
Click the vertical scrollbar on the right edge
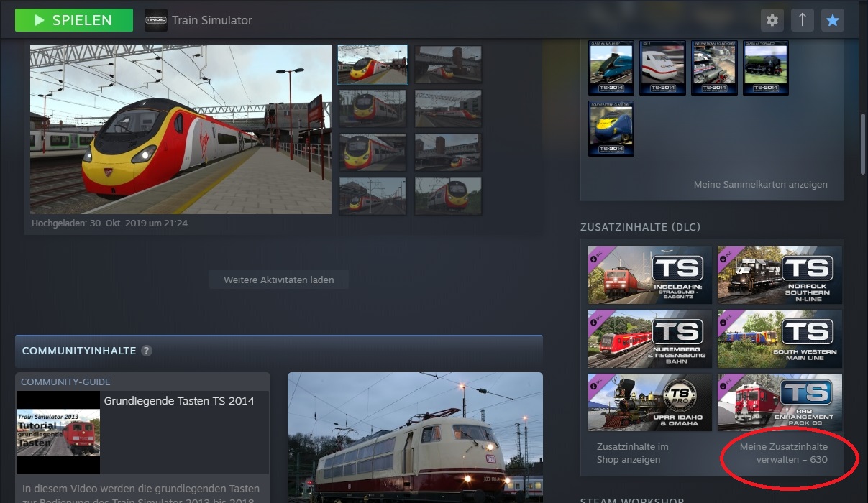(x=863, y=144)
